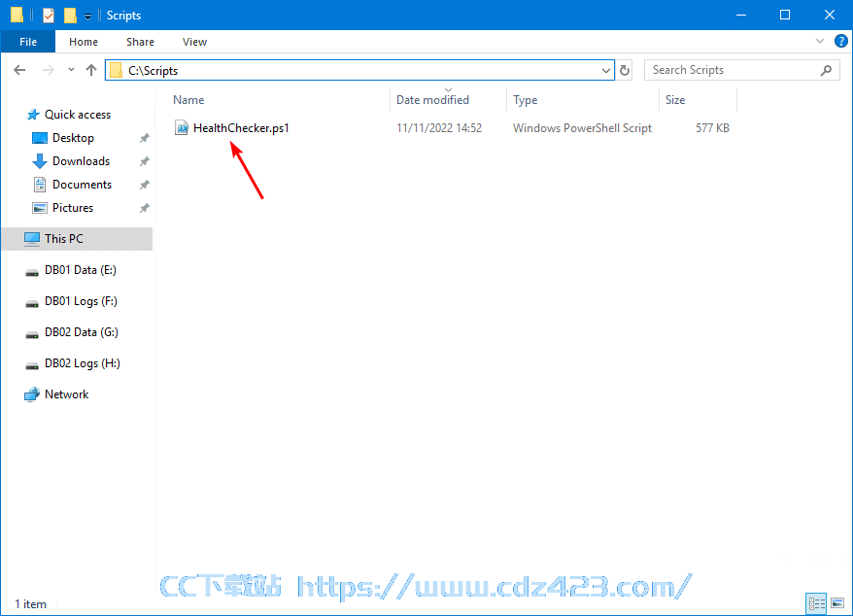The height and width of the screenshot is (616, 853).
Task: Open Pictures in the navigation pane
Action: [72, 209]
